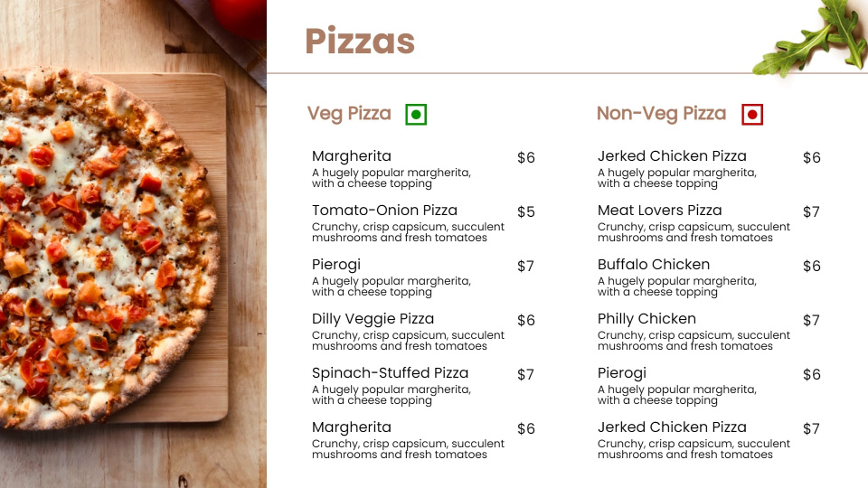Click the $5 price for Tomato-Onion Pizza
Image resolution: width=868 pixels, height=488 pixels.
(x=526, y=212)
